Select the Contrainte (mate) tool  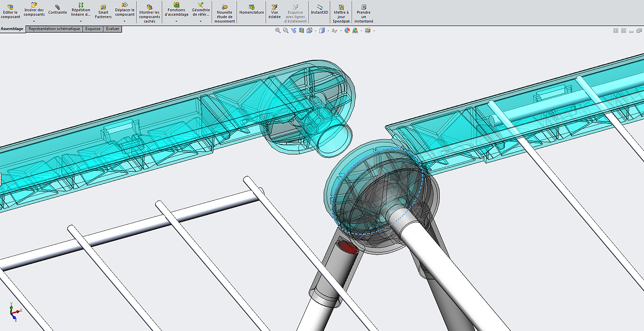(x=57, y=9)
